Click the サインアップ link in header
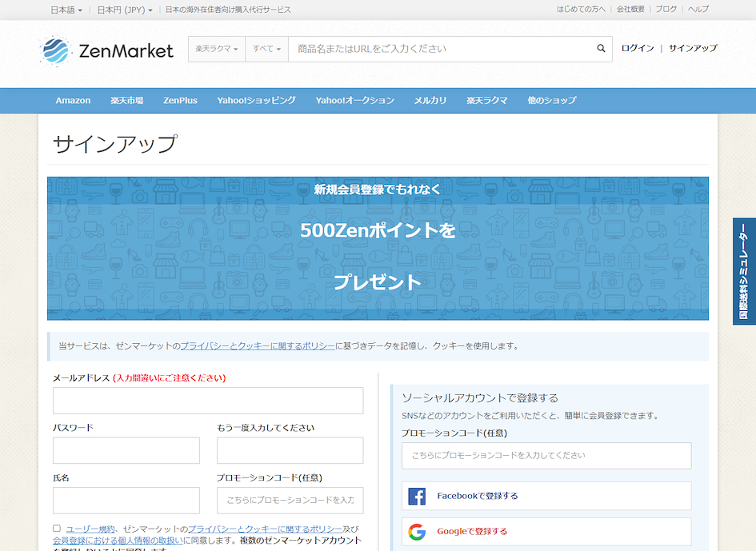The height and width of the screenshot is (551, 756). point(693,48)
